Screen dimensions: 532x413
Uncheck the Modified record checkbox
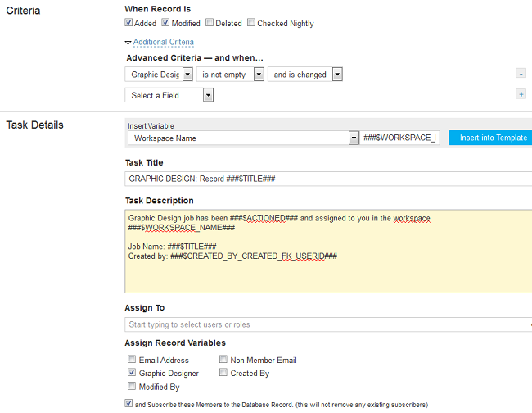[x=166, y=23]
